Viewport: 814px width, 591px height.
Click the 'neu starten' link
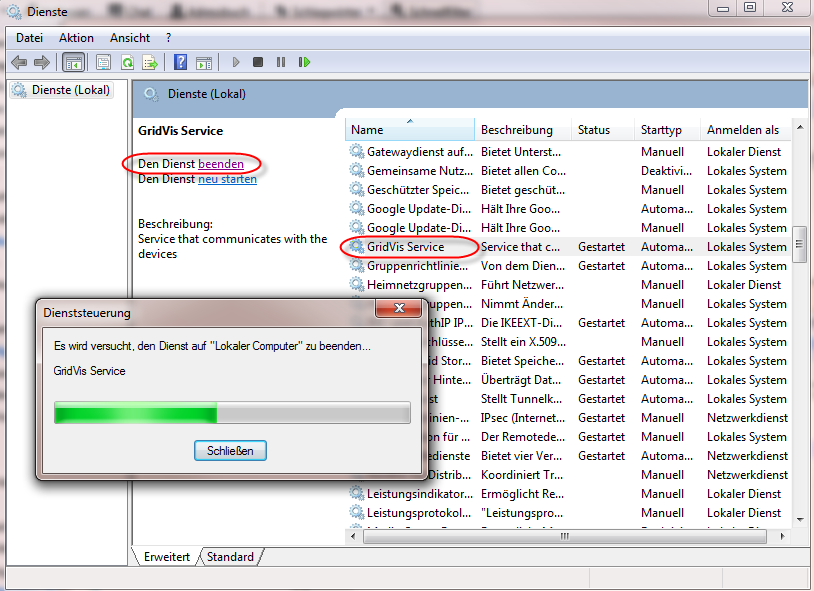(x=227, y=179)
